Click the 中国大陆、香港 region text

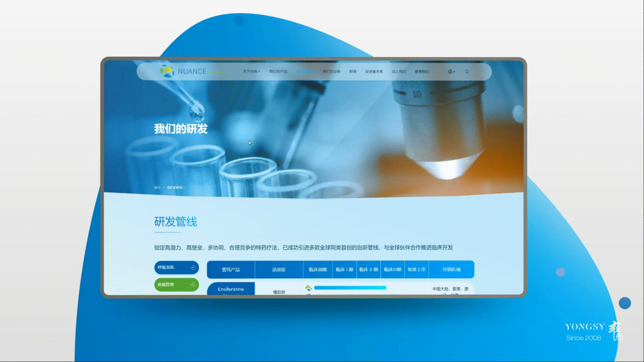point(450,289)
